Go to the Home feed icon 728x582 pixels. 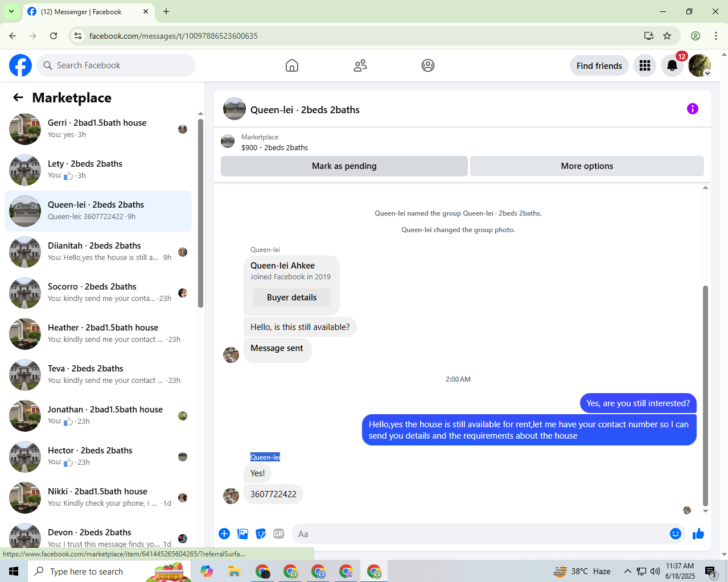(292, 65)
